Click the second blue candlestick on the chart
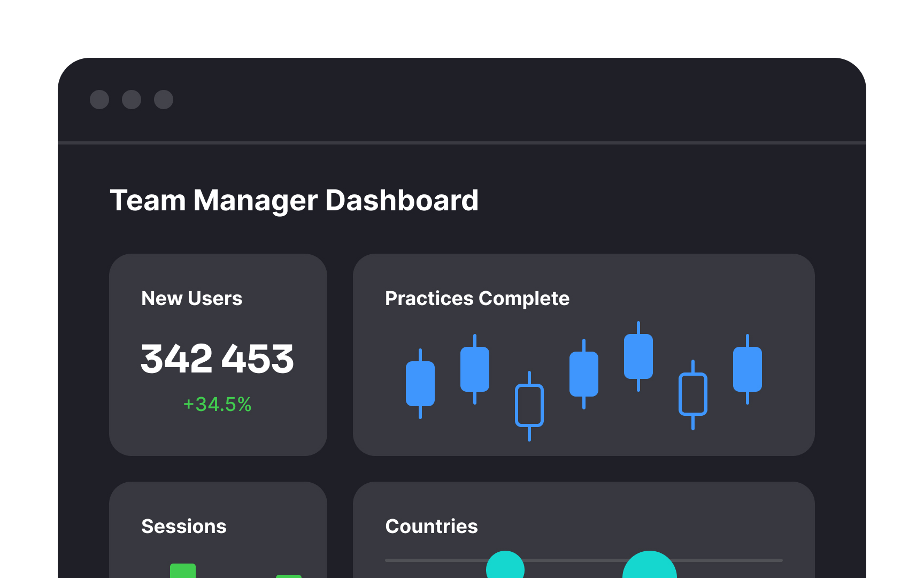The width and height of the screenshot is (924, 578). (x=475, y=369)
